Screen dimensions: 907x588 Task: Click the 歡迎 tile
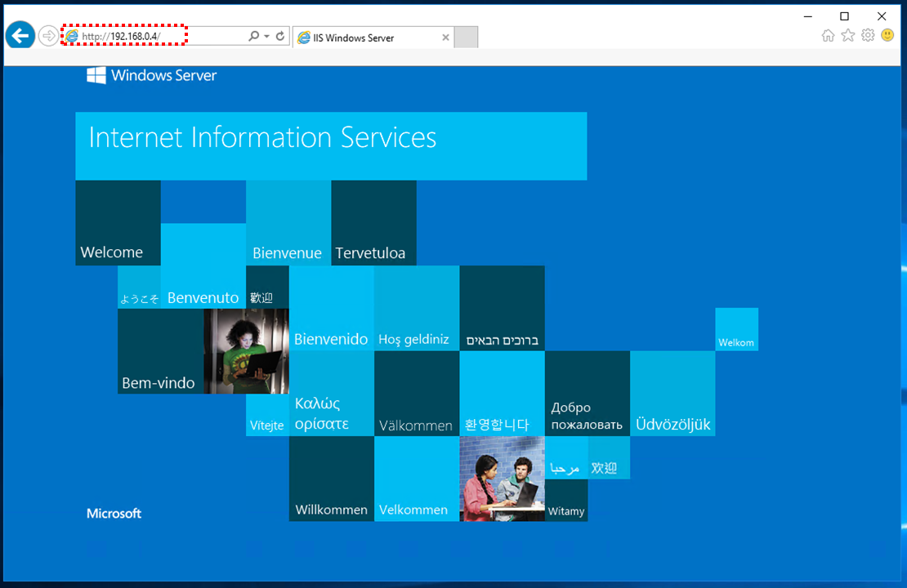(x=267, y=287)
